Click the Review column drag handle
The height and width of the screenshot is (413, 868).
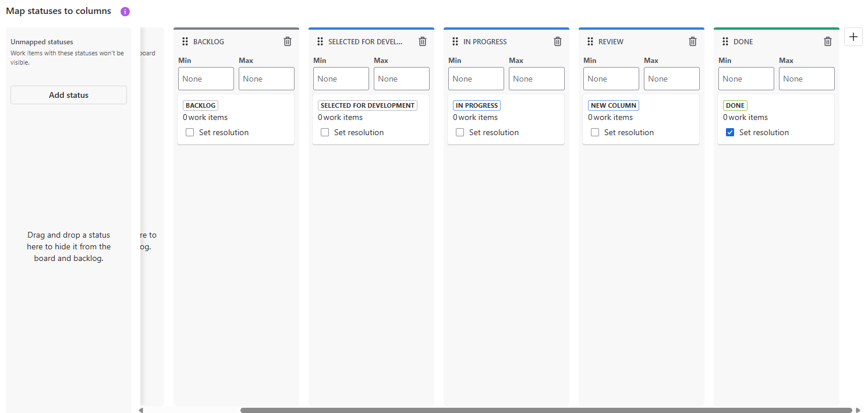point(590,41)
